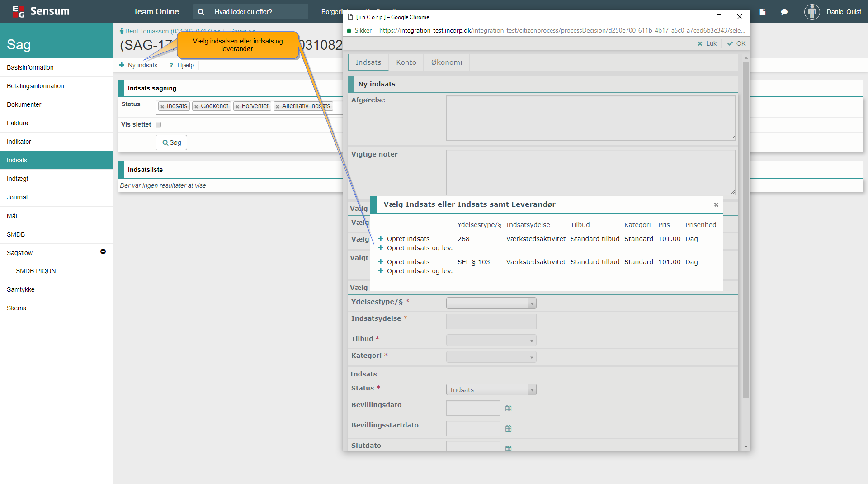Viewport: 868px width, 484px height.
Task: Click into the Afgørelse text area
Action: [x=590, y=118]
